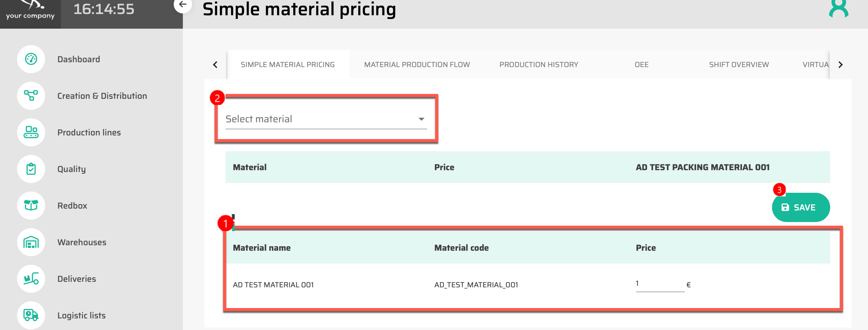Open the Warehouses building icon

pos(31,242)
